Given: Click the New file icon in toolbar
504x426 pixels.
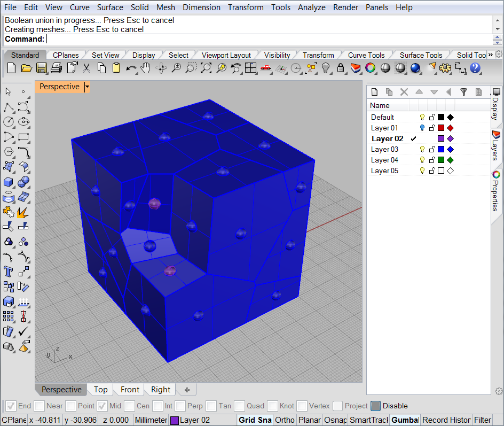Looking at the screenshot, I should coord(11,68).
